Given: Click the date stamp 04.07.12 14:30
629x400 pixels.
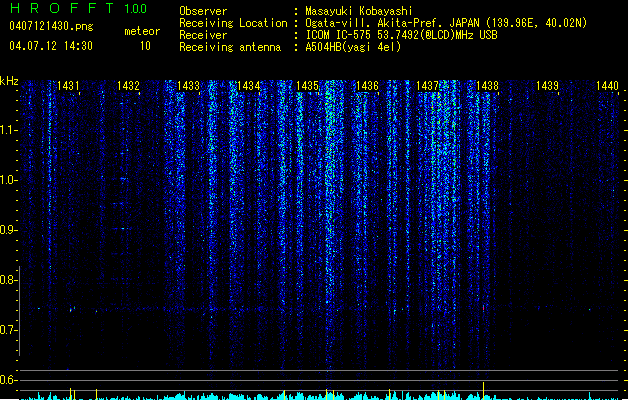Looking at the screenshot, I should [x=51, y=46].
